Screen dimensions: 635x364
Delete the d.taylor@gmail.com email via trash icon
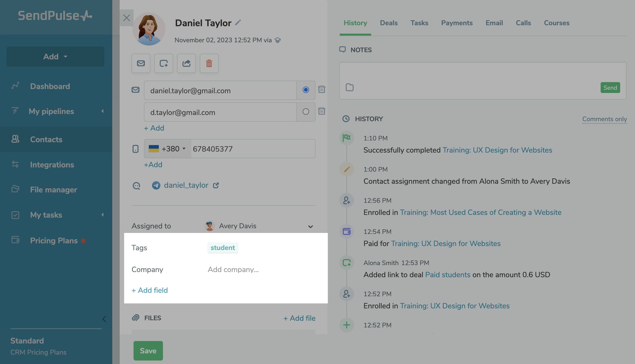click(321, 111)
